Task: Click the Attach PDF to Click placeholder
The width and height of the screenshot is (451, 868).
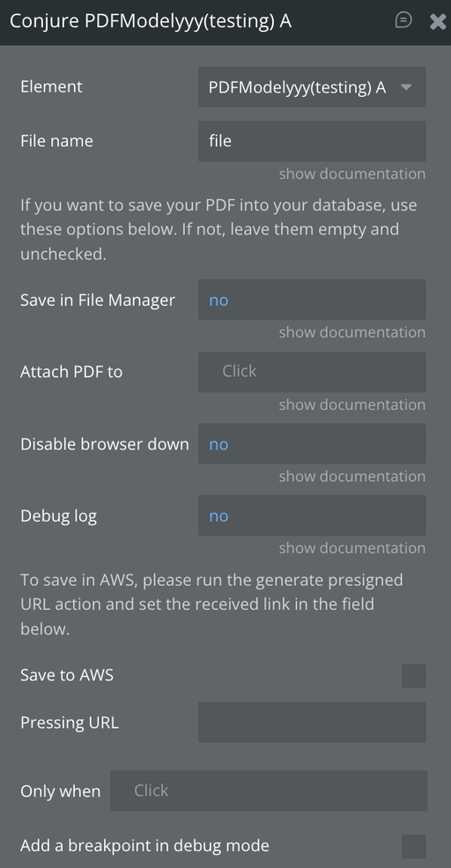Action: click(239, 371)
